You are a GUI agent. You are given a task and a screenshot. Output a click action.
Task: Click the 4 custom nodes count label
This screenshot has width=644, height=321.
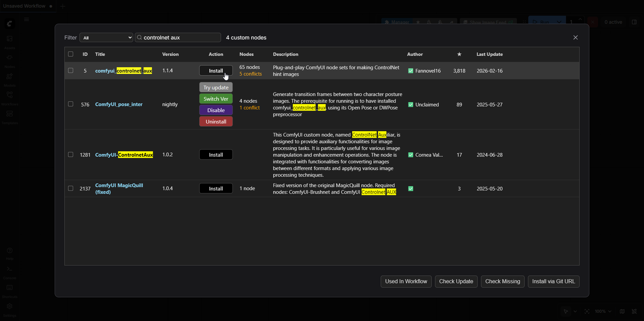[246, 38]
